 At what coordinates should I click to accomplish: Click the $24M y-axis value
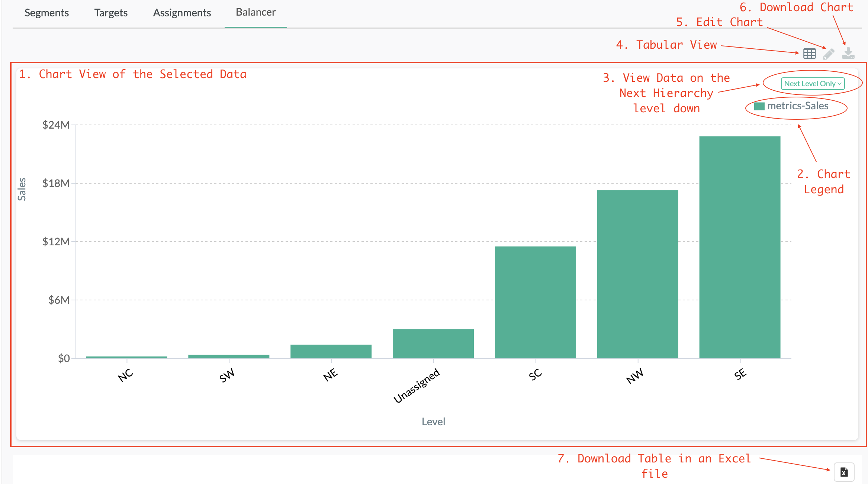(56, 125)
